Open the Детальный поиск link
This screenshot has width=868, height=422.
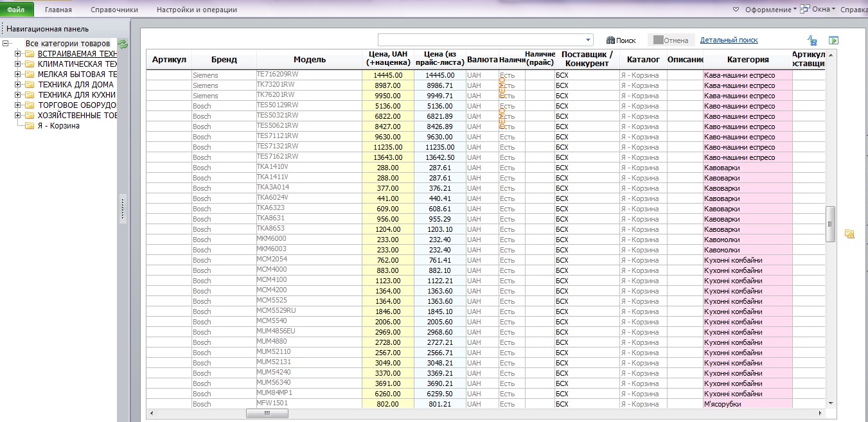(x=729, y=40)
